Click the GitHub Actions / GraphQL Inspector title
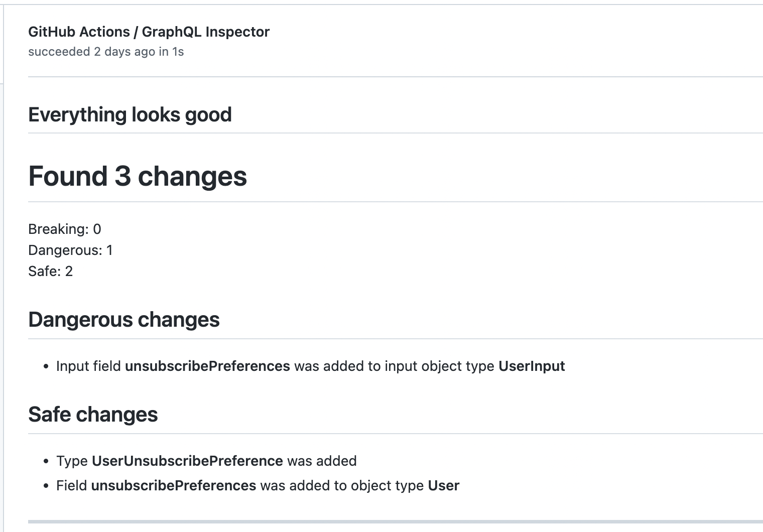The width and height of the screenshot is (763, 532). [x=149, y=32]
